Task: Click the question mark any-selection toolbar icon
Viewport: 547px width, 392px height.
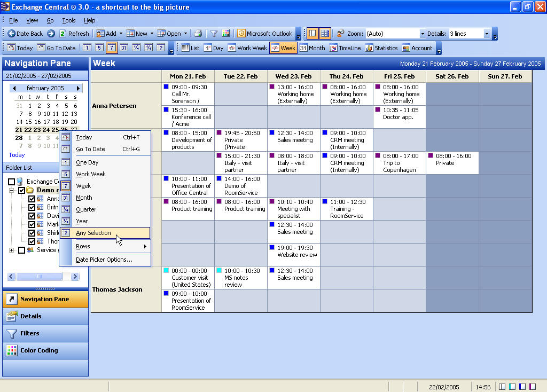Action: point(160,48)
